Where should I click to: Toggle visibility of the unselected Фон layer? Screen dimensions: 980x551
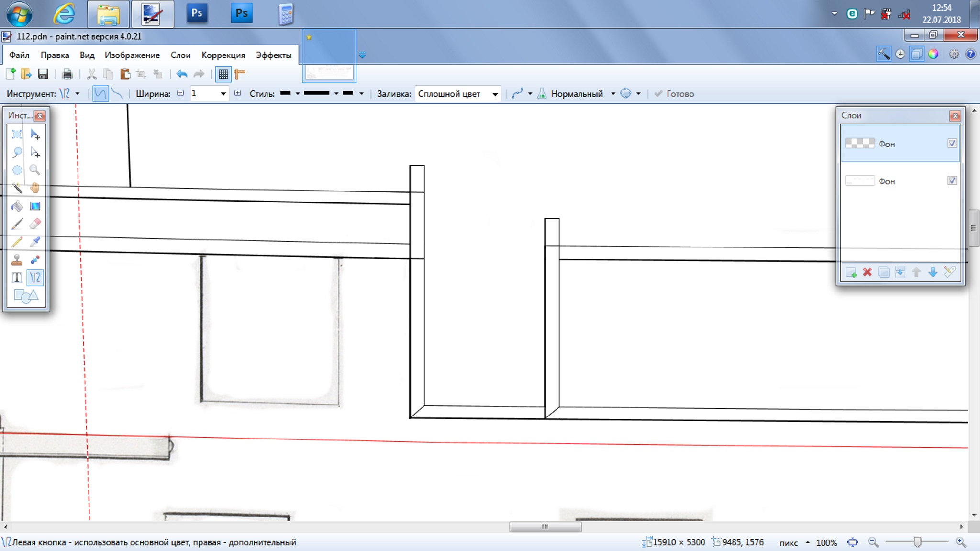952,180
